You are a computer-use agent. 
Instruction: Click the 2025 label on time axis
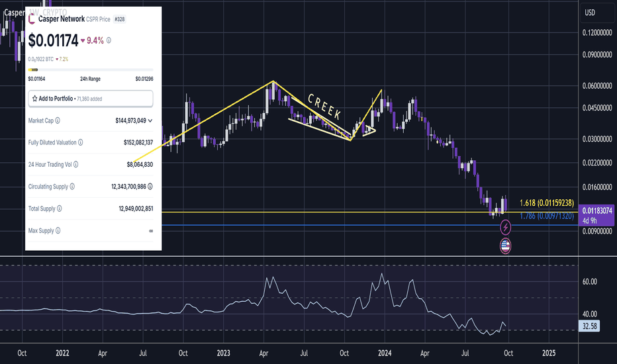tap(549, 353)
